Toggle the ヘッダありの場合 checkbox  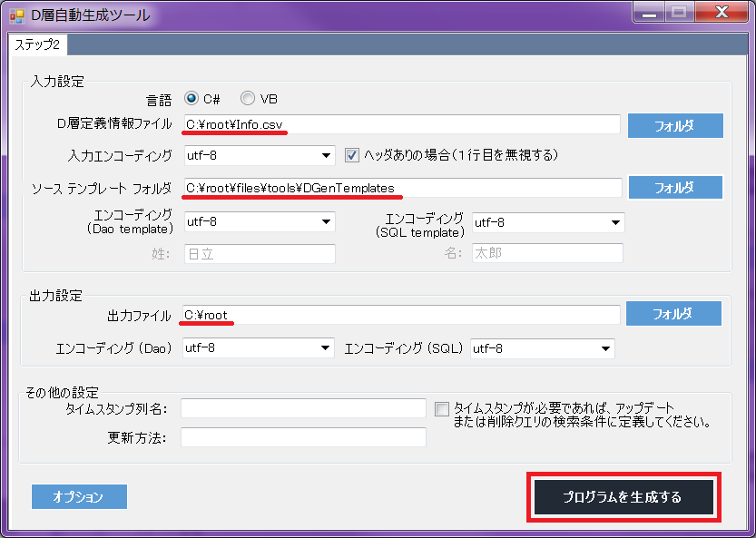(353, 155)
